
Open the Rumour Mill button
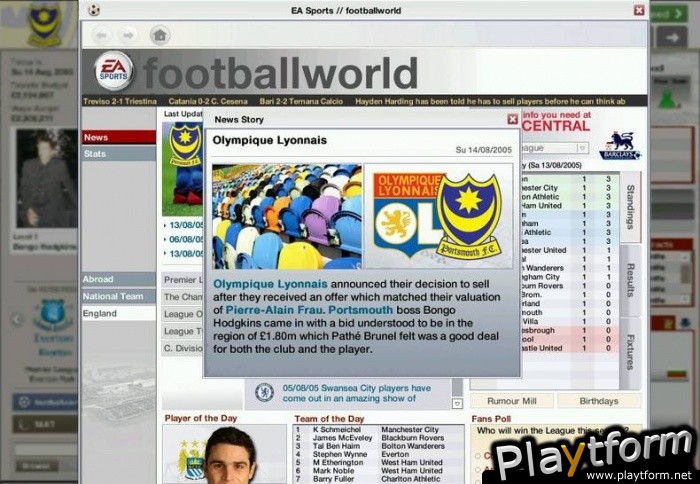pyautogui.click(x=512, y=401)
